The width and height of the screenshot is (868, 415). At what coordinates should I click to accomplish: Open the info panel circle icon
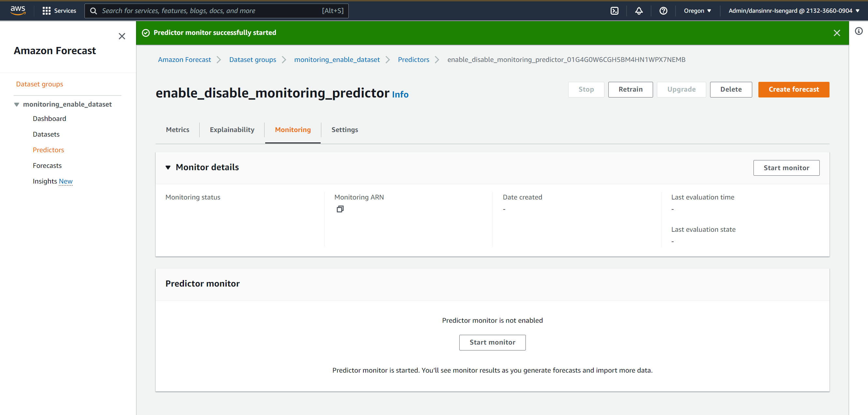(859, 31)
